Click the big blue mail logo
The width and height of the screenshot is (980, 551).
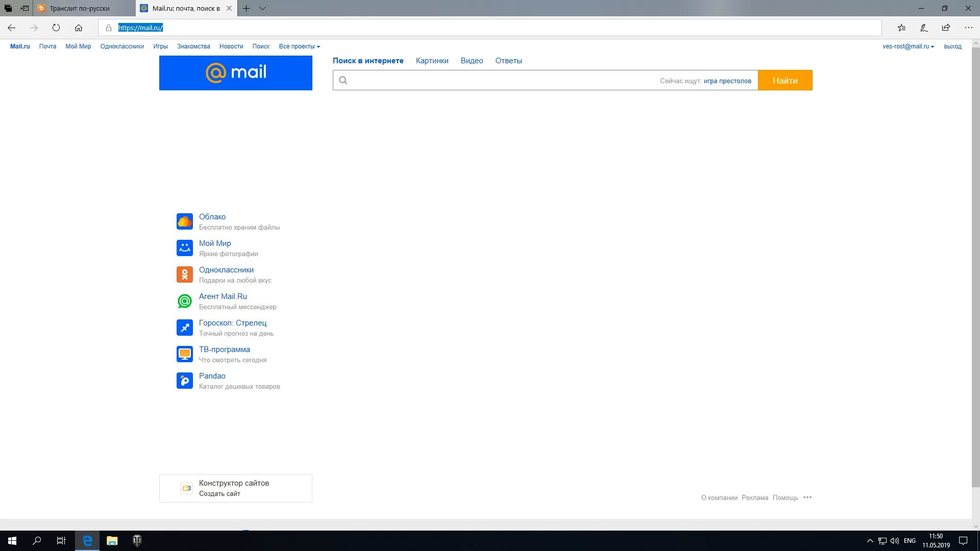pyautogui.click(x=236, y=73)
